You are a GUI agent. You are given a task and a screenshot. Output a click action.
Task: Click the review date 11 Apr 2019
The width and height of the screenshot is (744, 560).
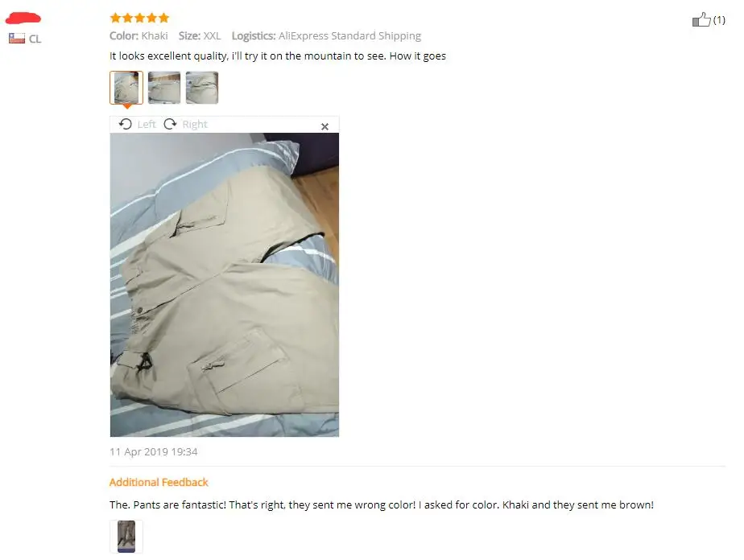[153, 452]
